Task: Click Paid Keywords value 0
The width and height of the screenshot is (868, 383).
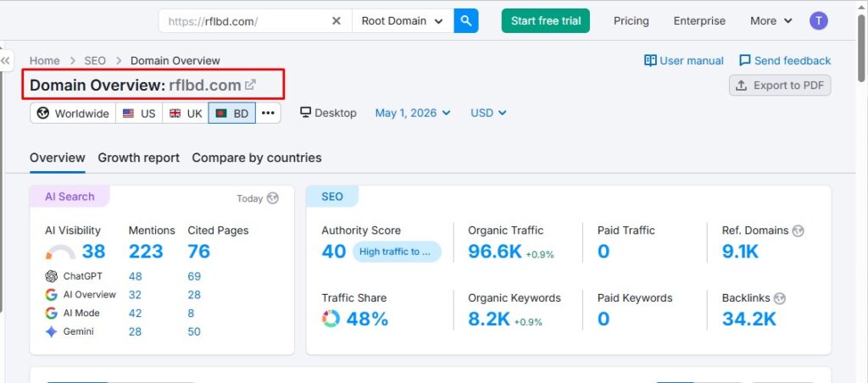Action: click(604, 319)
